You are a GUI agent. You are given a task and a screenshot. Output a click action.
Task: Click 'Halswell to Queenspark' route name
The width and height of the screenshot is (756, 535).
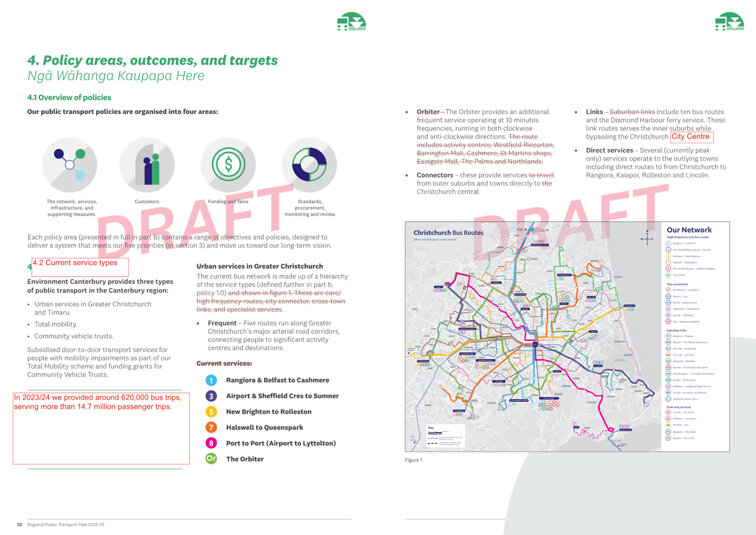265,428
